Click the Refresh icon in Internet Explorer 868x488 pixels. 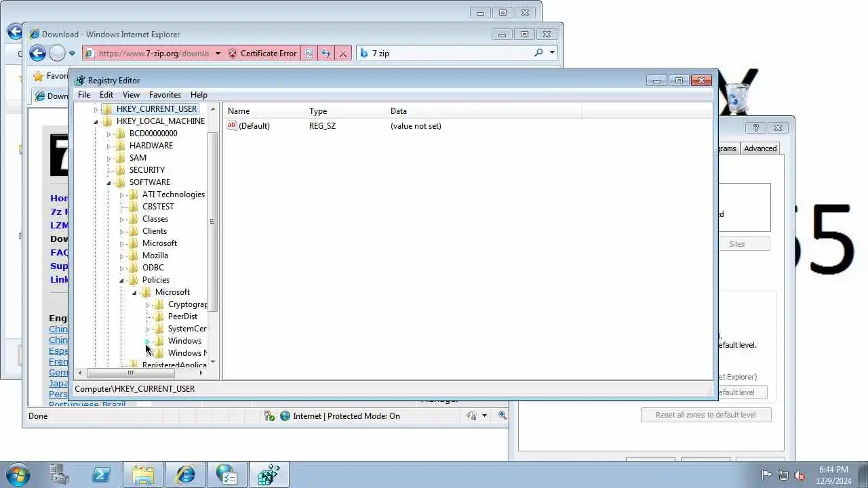[326, 54]
